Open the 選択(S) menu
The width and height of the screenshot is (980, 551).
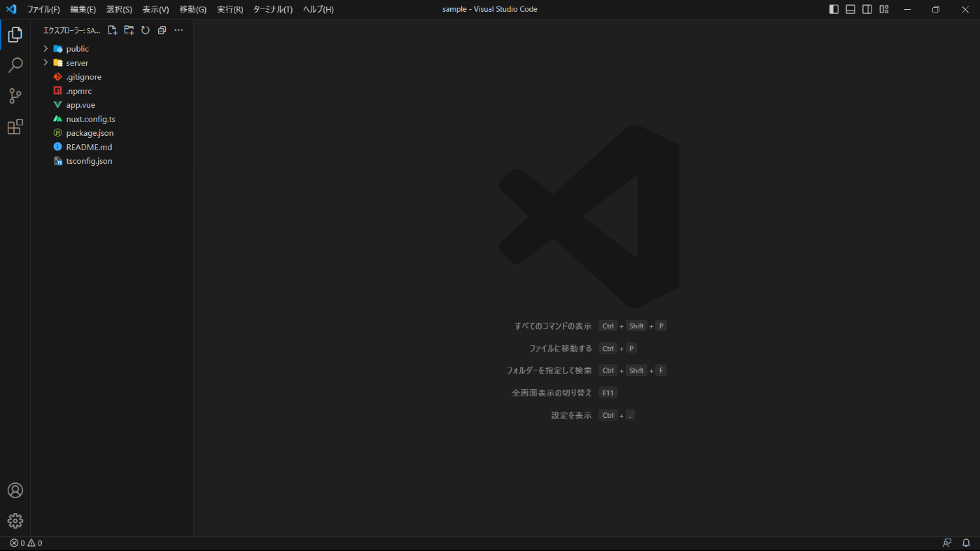[119, 9]
